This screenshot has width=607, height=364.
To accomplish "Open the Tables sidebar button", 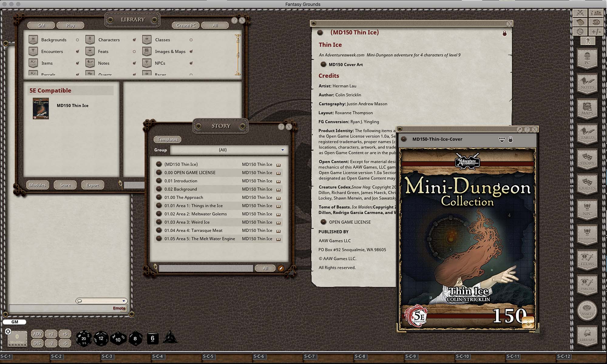I will [587, 134].
